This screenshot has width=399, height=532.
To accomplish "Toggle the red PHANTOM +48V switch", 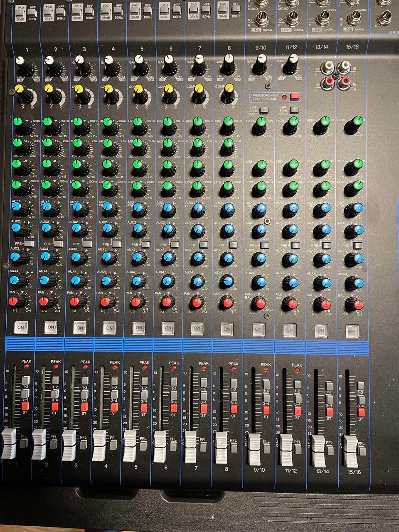I will [x=294, y=97].
